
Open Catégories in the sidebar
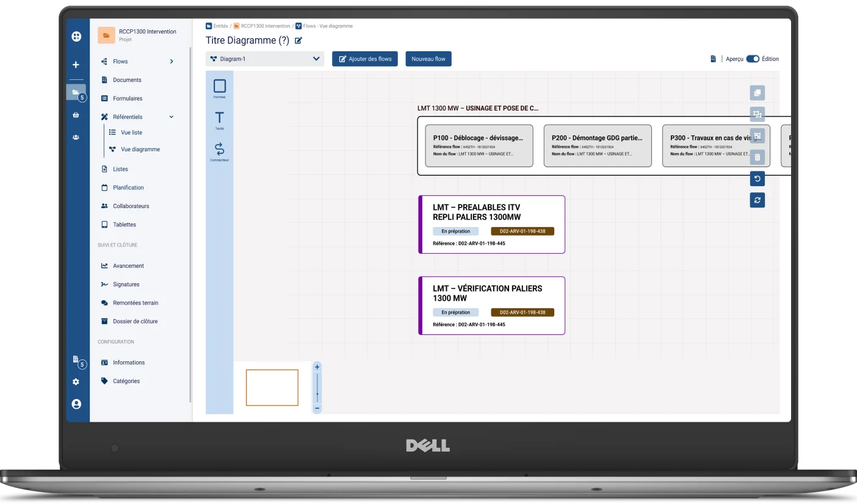click(126, 381)
